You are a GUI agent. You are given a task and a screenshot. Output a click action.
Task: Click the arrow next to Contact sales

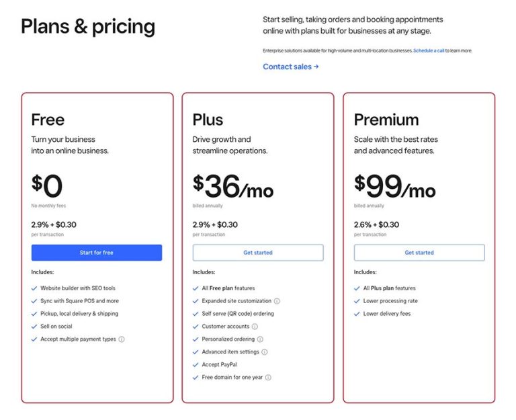pyautogui.click(x=316, y=67)
